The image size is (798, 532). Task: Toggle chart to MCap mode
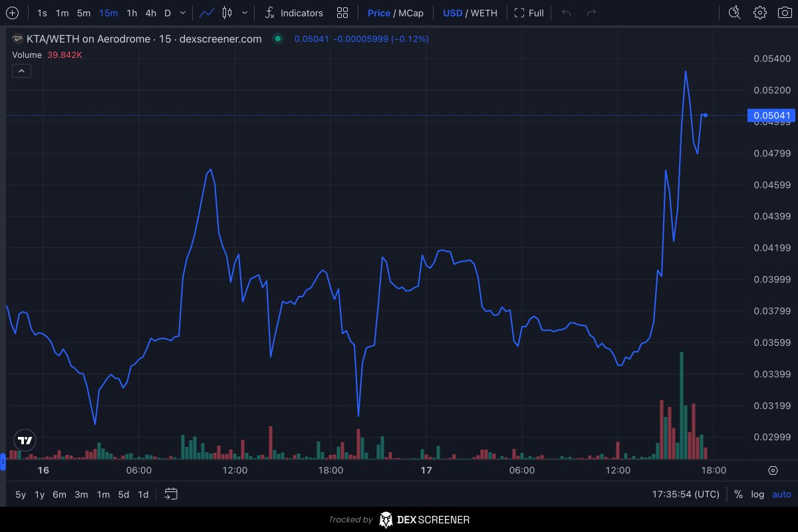click(x=411, y=13)
